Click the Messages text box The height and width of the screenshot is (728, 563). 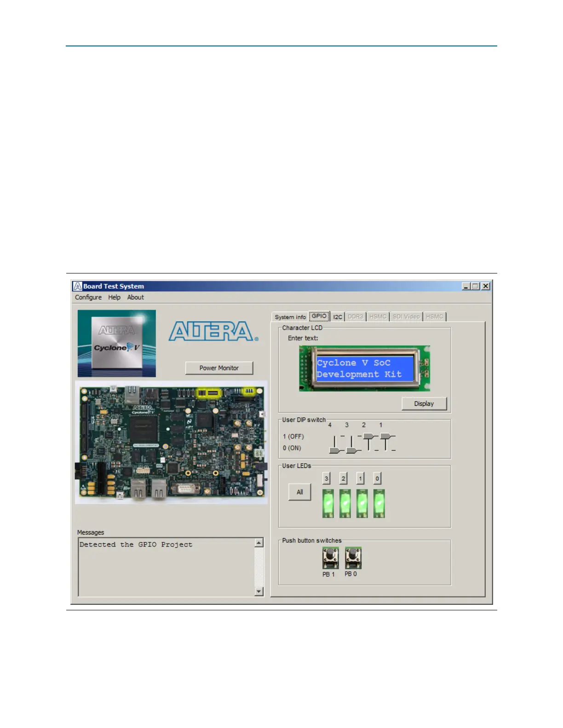(x=167, y=567)
